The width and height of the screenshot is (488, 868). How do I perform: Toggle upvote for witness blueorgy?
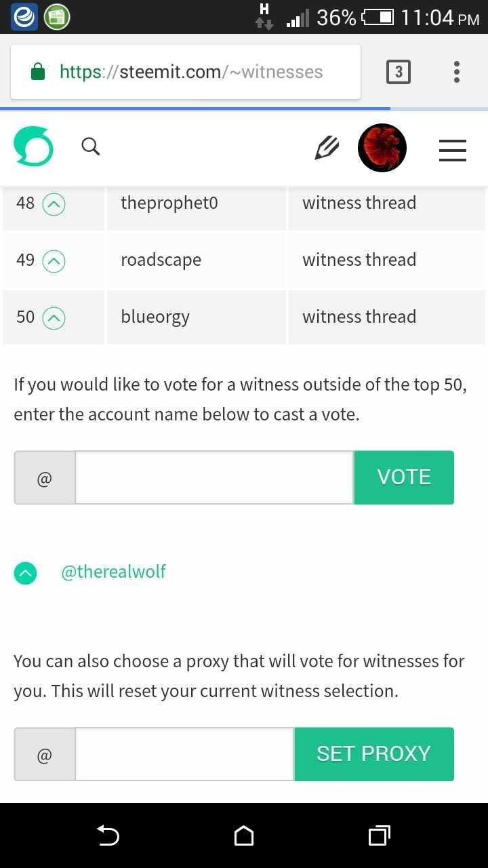coord(54,317)
